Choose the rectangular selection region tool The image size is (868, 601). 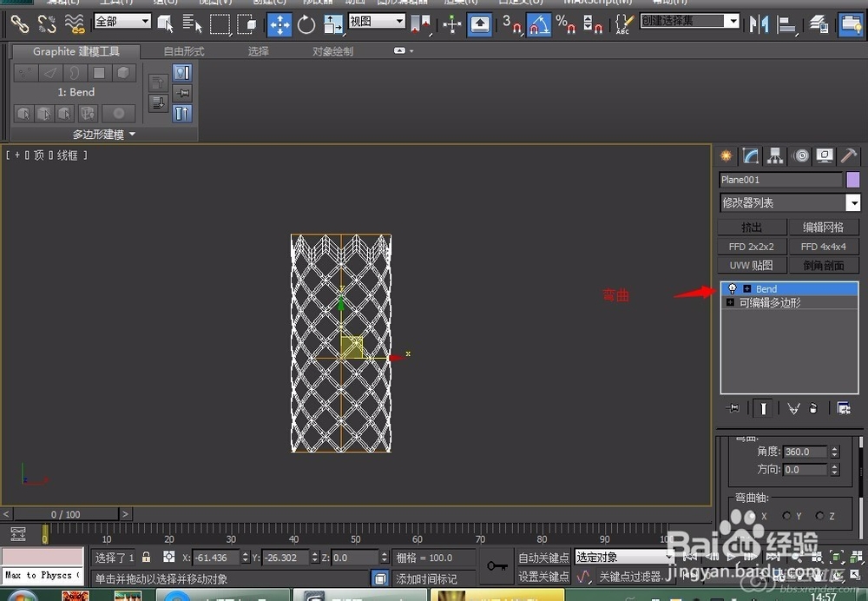coord(220,23)
